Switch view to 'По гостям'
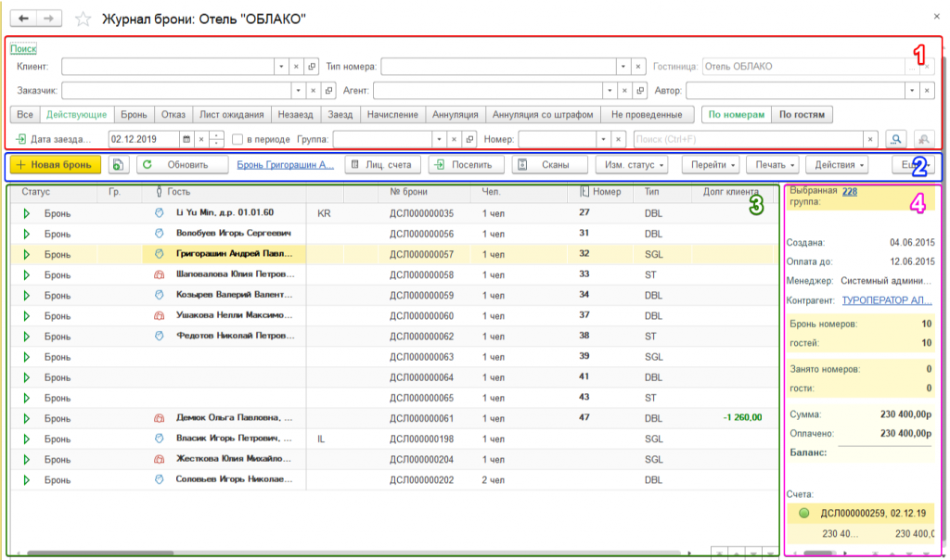 coord(802,115)
